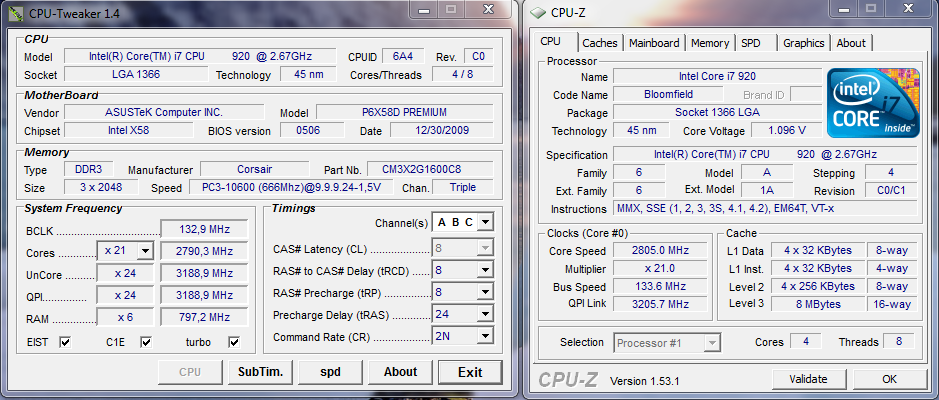Screen dimensions: 939x400
Task: Click the About button in CPU-Tweaker
Action: [400, 372]
